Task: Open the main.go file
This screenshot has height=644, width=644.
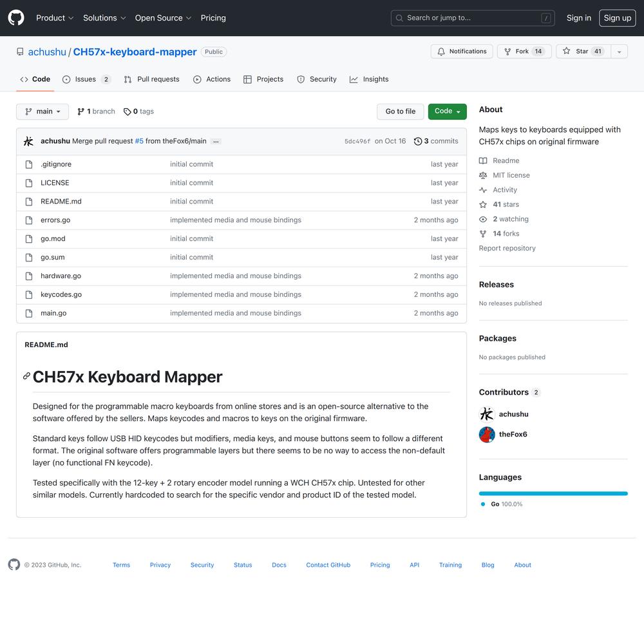Action: pyautogui.click(x=53, y=314)
